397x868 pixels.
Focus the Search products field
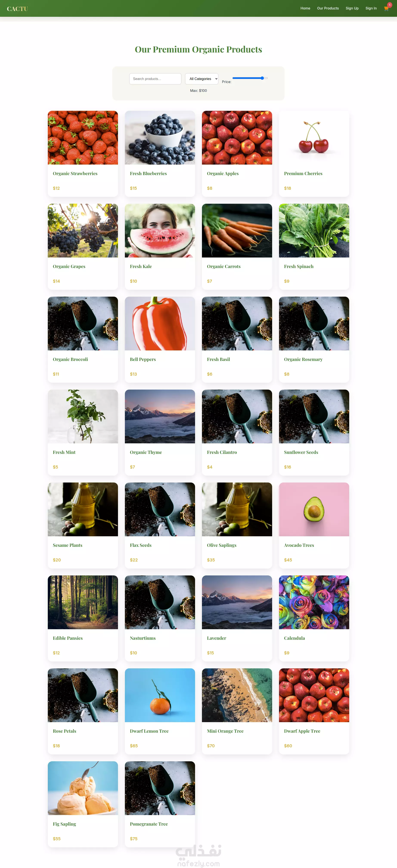(155, 79)
